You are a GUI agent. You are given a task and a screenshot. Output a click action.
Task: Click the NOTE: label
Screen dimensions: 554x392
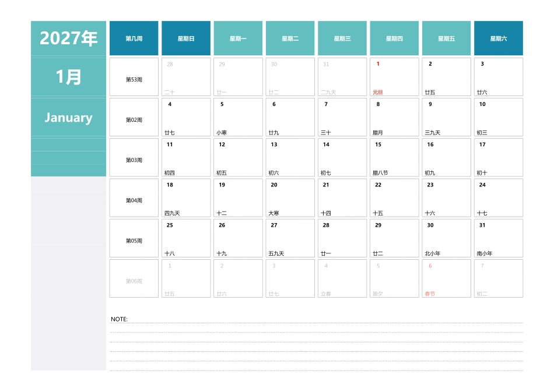point(119,319)
